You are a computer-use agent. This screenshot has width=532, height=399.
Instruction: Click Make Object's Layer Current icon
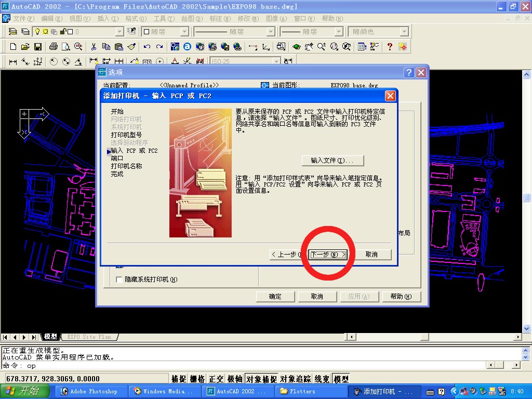[13, 32]
